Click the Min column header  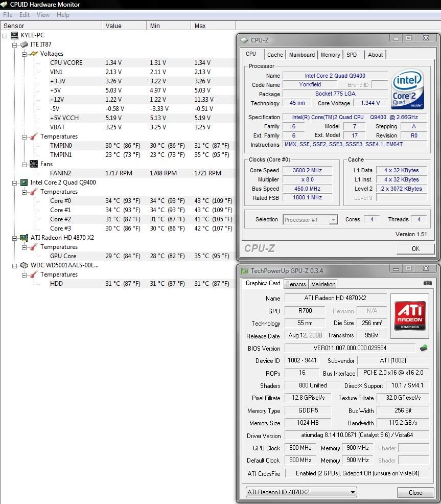tap(169, 26)
